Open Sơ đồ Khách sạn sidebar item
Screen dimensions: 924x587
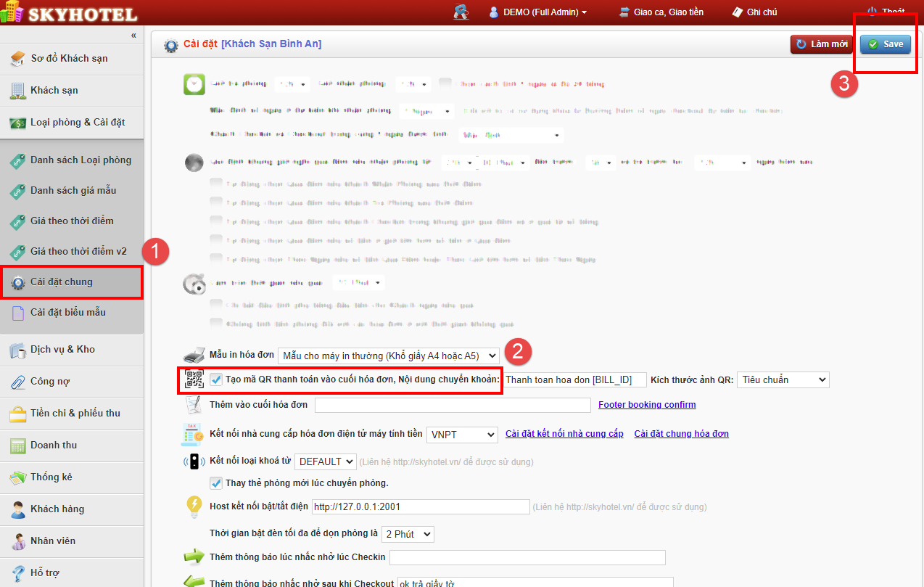coord(69,58)
